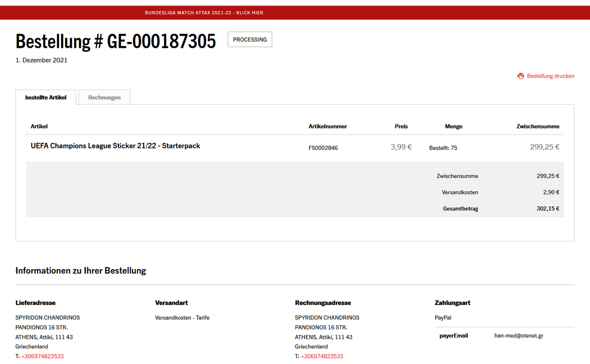Screen dimensions: 590x364
Task: Click the Preis column header
Action: [401, 126]
